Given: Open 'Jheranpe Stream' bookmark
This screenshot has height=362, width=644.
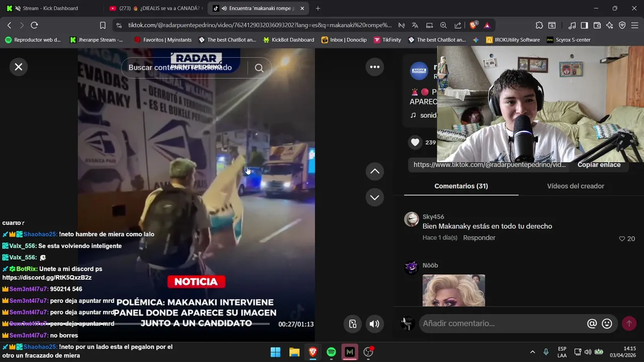Looking at the screenshot, I should pos(97,40).
